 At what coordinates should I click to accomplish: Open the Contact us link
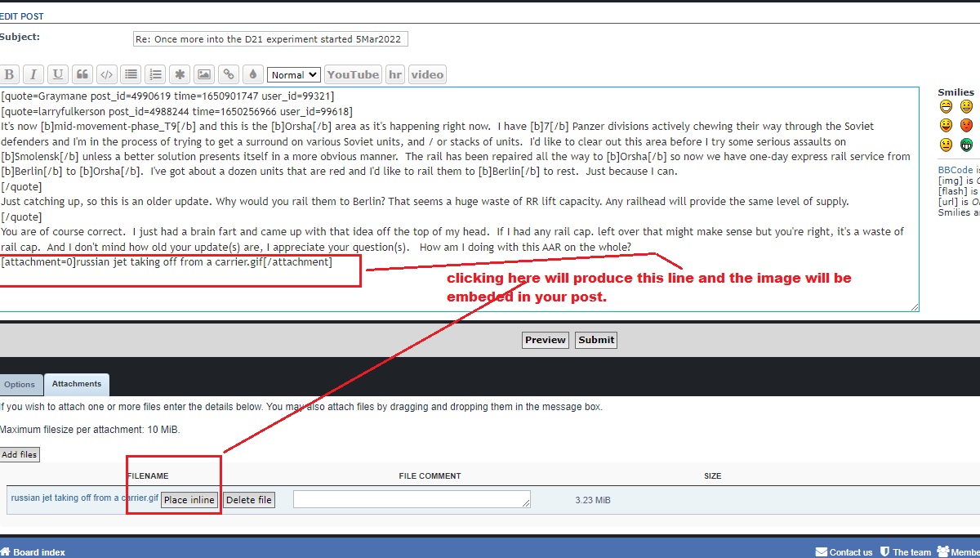point(844,552)
